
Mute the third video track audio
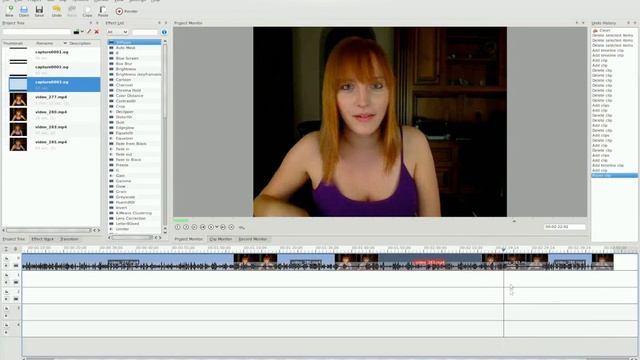pyautogui.click(x=6, y=299)
